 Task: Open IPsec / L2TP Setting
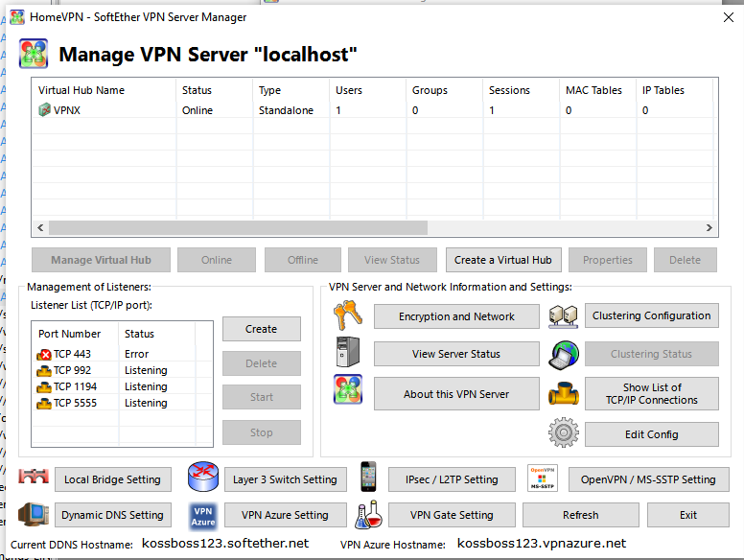click(452, 479)
